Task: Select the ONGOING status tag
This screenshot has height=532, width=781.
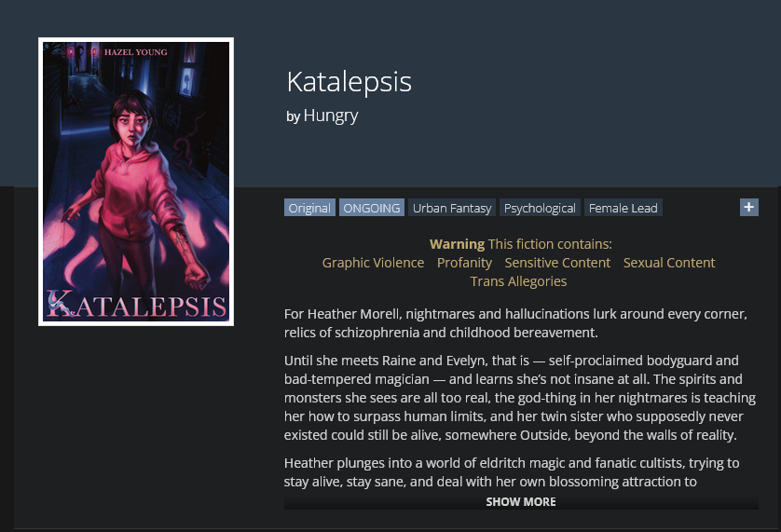Action: (372, 208)
